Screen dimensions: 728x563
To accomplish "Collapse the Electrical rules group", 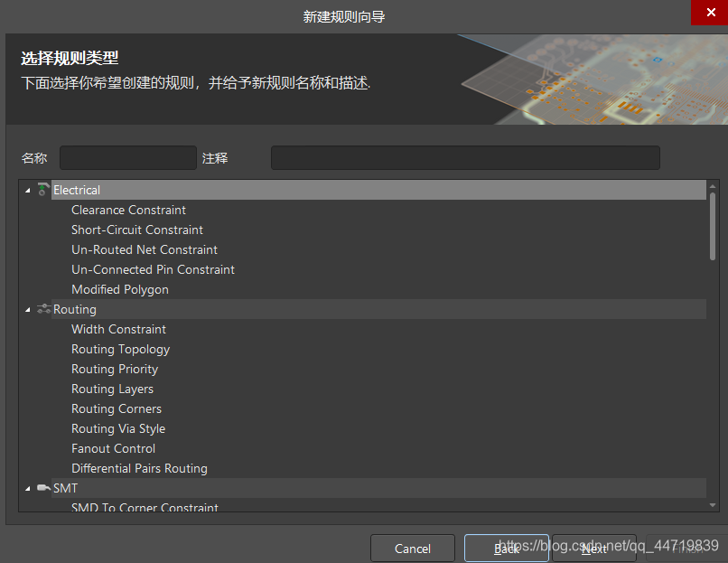I will 27,190.
